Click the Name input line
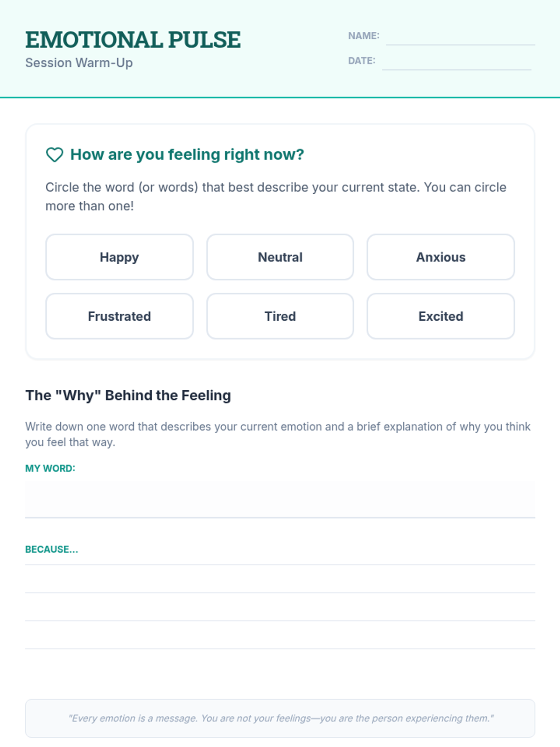 point(460,38)
